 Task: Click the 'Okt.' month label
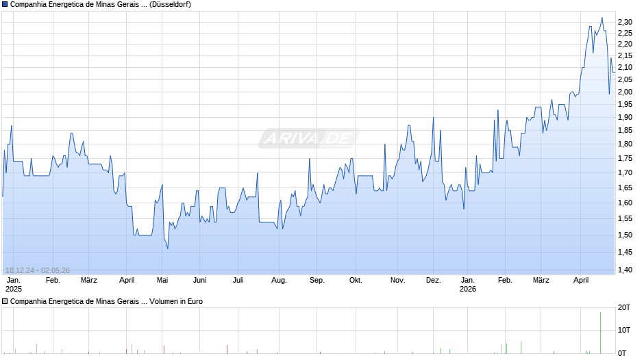(x=356, y=281)
